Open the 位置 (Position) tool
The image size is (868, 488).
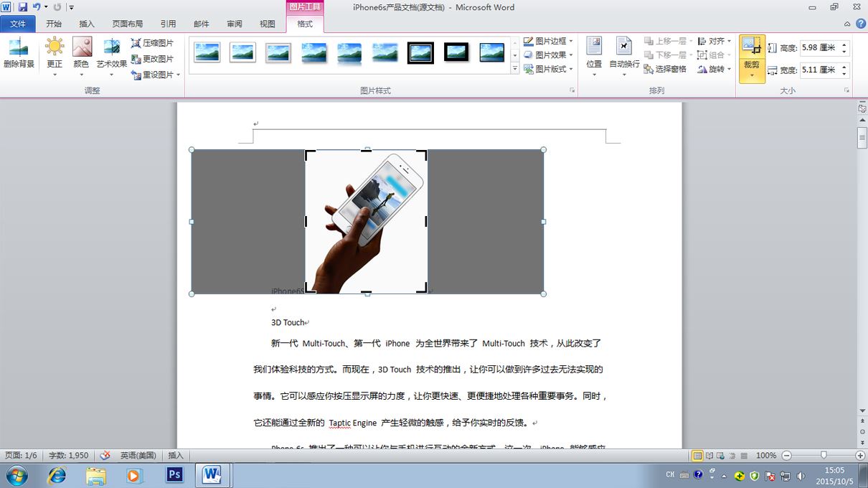click(x=594, y=56)
